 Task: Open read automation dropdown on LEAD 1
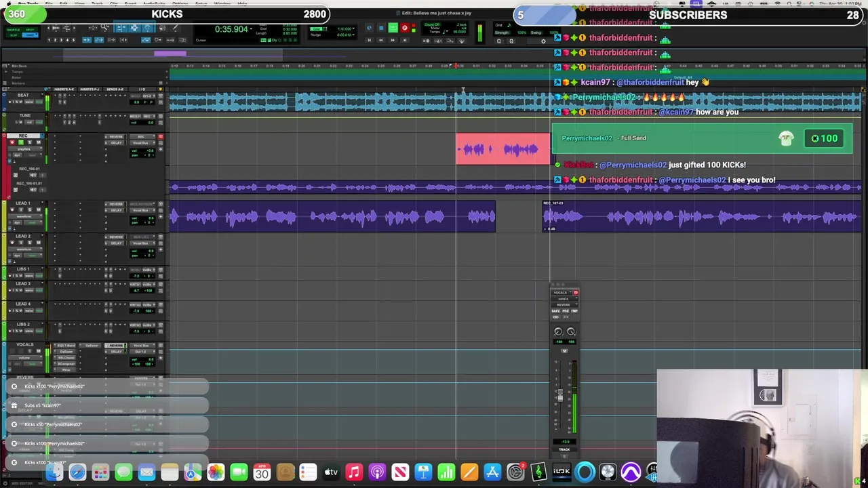tap(33, 222)
